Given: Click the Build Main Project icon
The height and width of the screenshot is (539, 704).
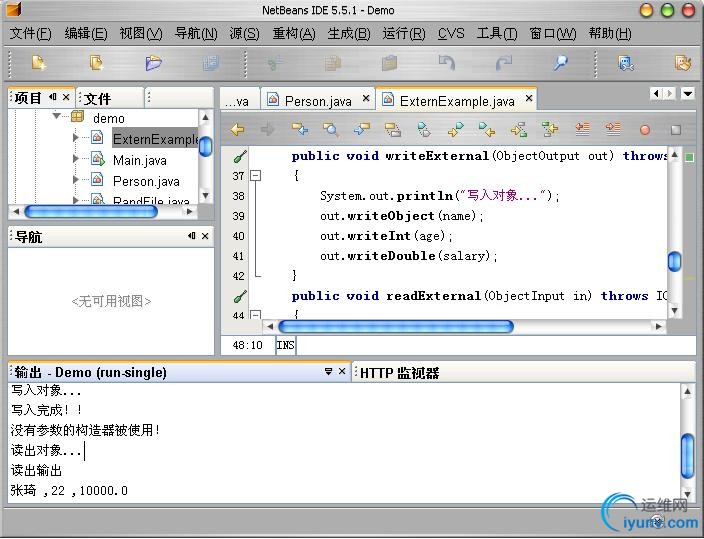Looking at the screenshot, I should click(x=625, y=63).
